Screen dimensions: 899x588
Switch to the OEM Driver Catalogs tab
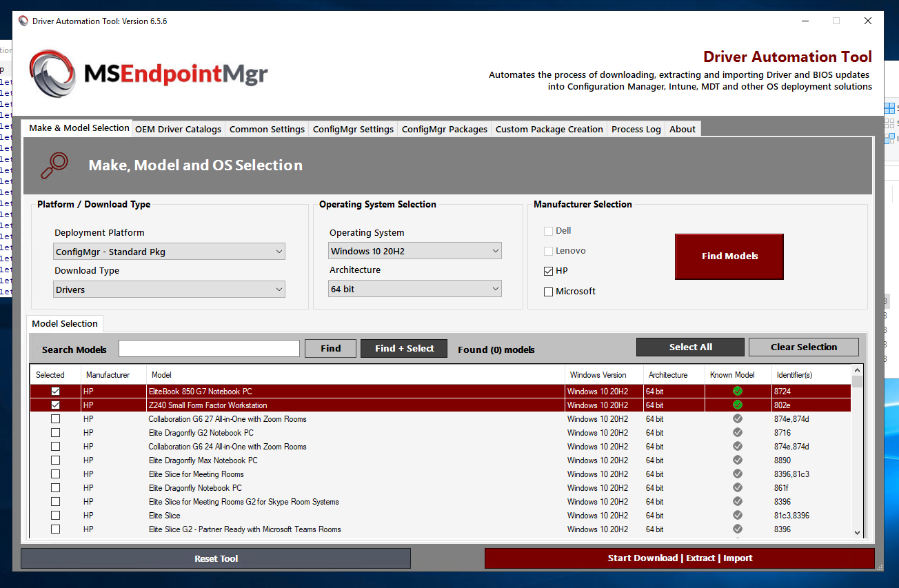point(178,128)
